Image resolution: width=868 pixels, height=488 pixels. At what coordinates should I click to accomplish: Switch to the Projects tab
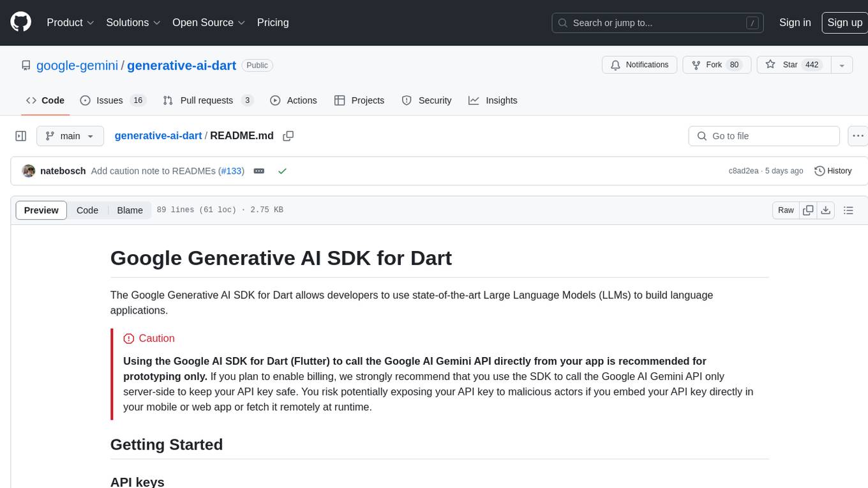coord(359,100)
